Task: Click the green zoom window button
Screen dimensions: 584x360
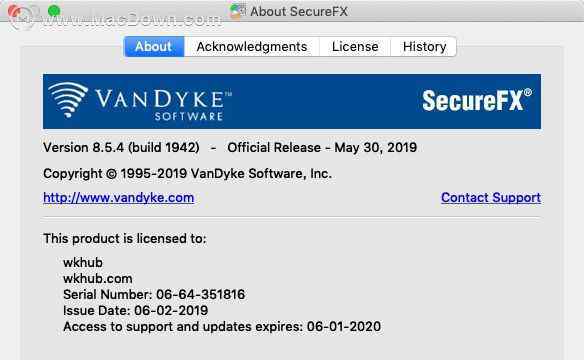Action: [54, 11]
